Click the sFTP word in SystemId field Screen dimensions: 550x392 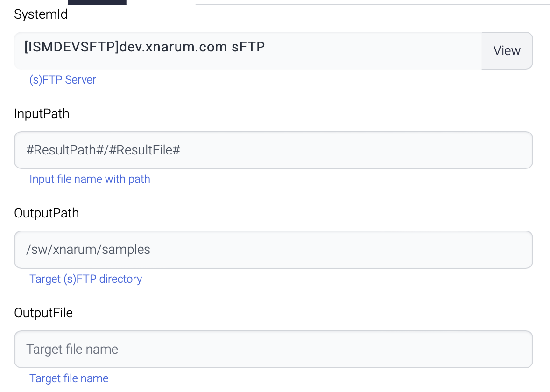[x=248, y=47]
